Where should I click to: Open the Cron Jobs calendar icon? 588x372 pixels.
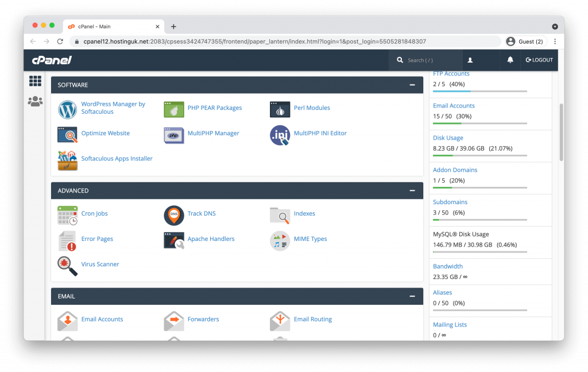pos(67,214)
